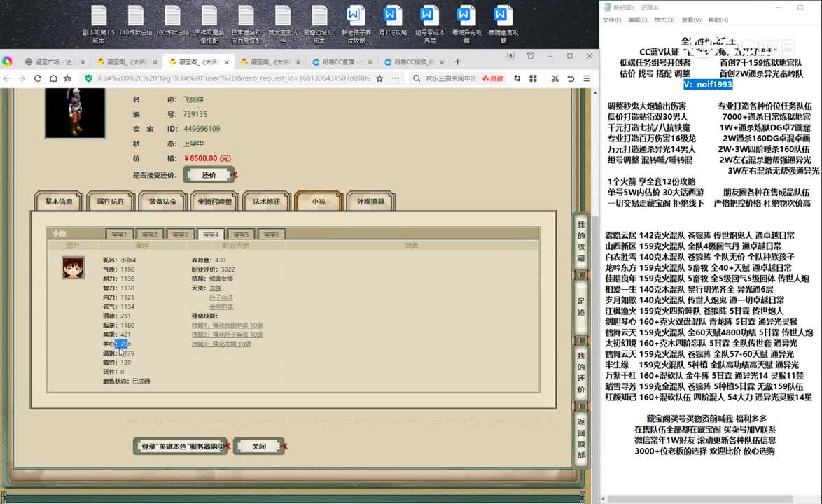Open 足迹 side panel
Image resolution: width=822 pixels, height=504 pixels.
[x=581, y=307]
